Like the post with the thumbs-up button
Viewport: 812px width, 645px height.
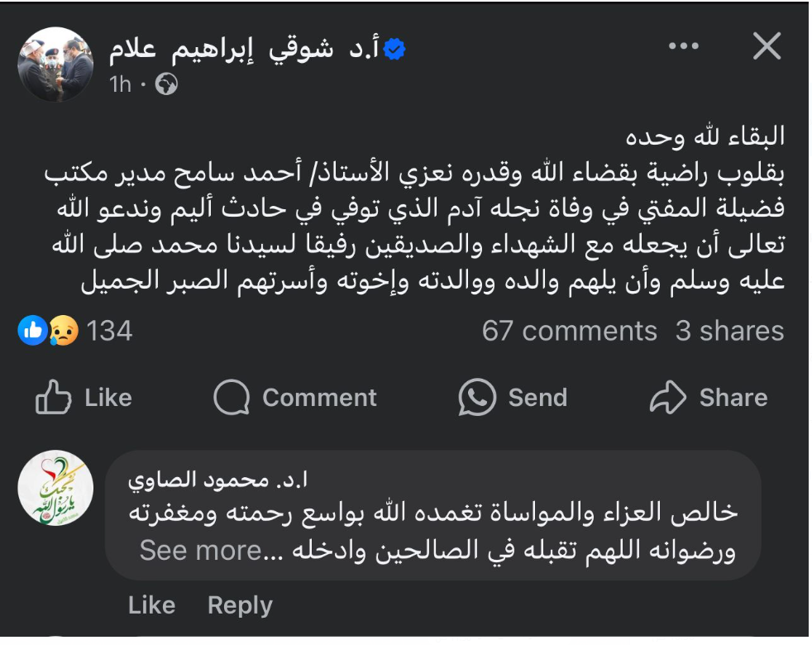(84, 398)
